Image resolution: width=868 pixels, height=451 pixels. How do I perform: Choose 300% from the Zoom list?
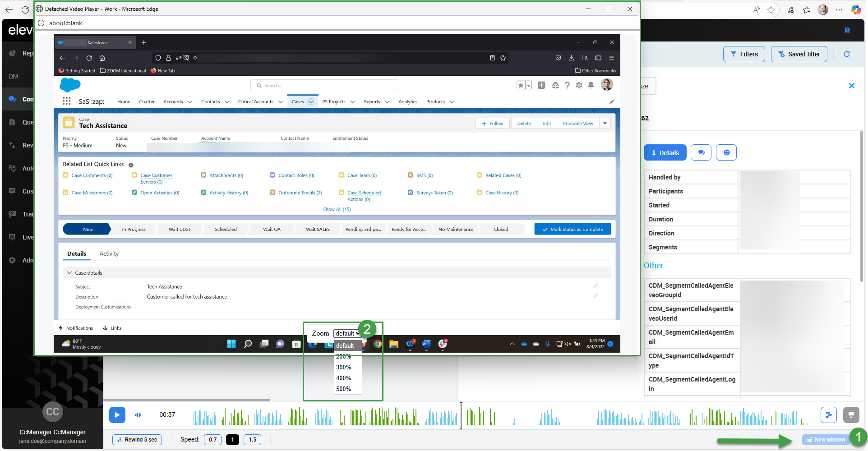tap(343, 367)
